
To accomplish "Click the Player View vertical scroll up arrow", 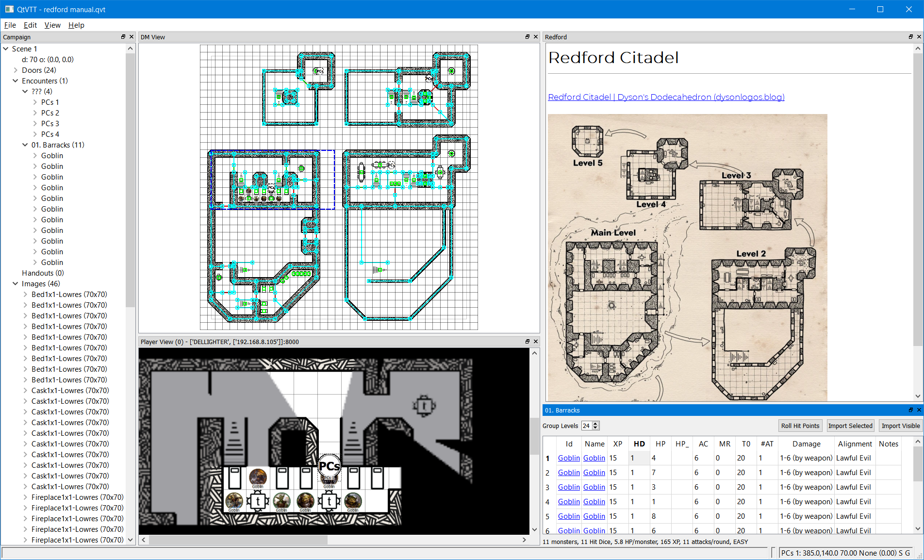I will [x=534, y=353].
